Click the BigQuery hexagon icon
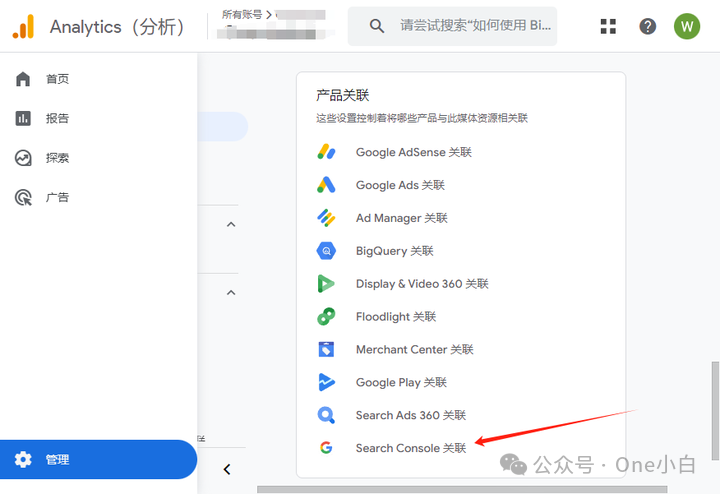The image size is (720, 494). tap(326, 251)
